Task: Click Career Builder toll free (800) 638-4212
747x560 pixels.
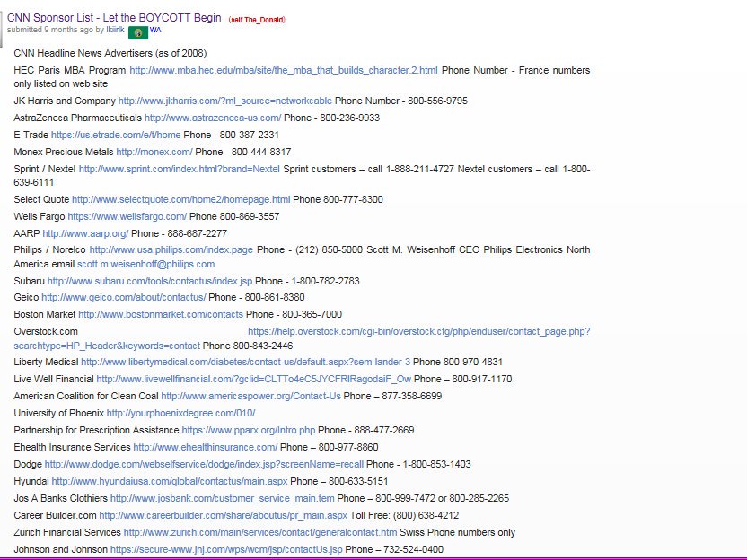Action: [x=424, y=516]
